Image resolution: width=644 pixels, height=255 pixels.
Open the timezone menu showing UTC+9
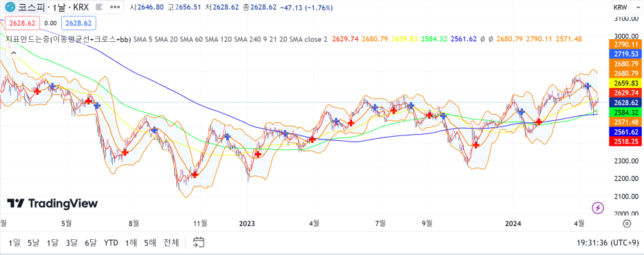pyautogui.click(x=608, y=243)
